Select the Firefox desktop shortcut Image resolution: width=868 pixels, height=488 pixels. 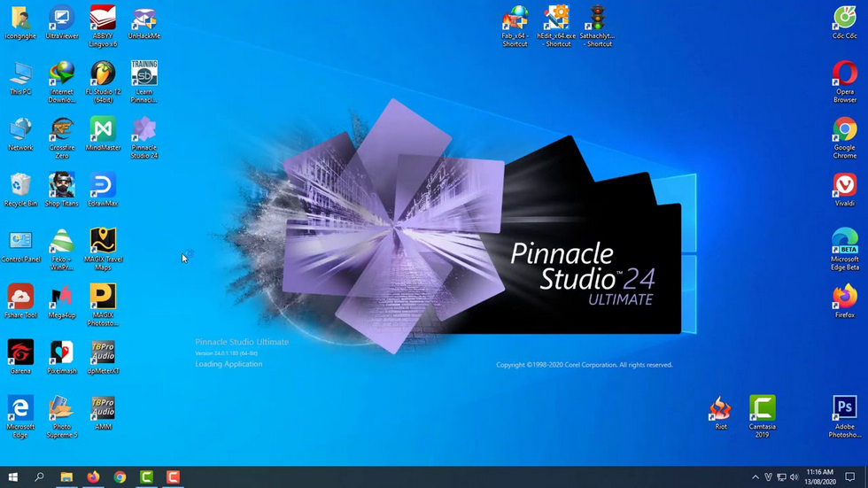845,301
